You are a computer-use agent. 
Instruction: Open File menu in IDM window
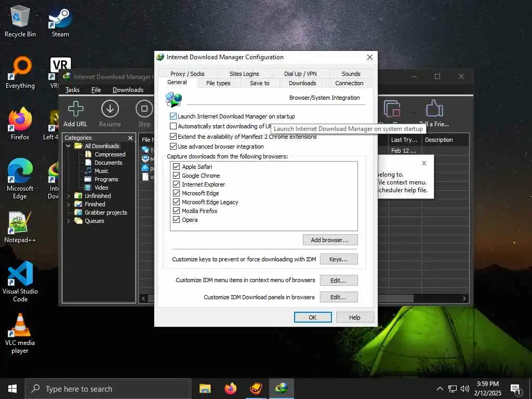[x=96, y=90]
